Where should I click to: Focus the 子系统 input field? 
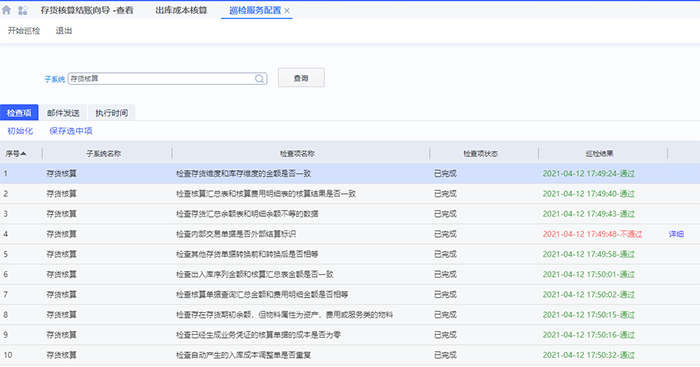(x=167, y=79)
